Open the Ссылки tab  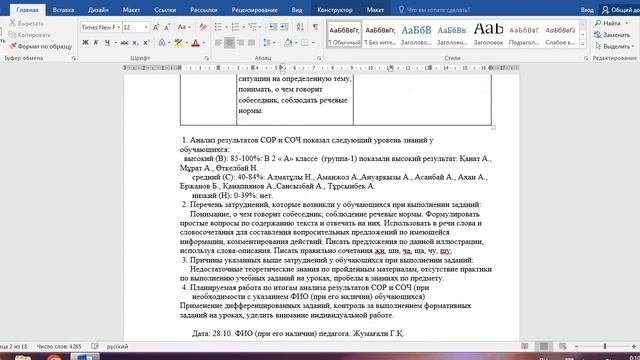pyautogui.click(x=165, y=10)
